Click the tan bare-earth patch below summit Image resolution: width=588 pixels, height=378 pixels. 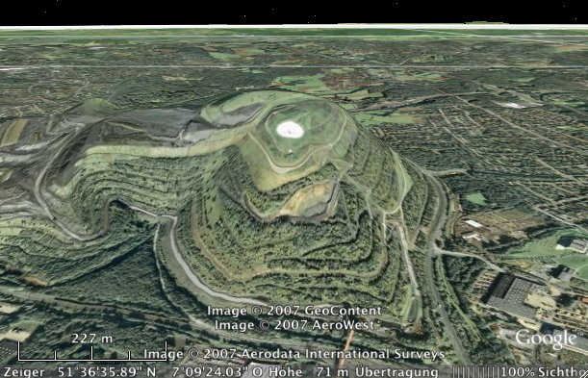308,201
